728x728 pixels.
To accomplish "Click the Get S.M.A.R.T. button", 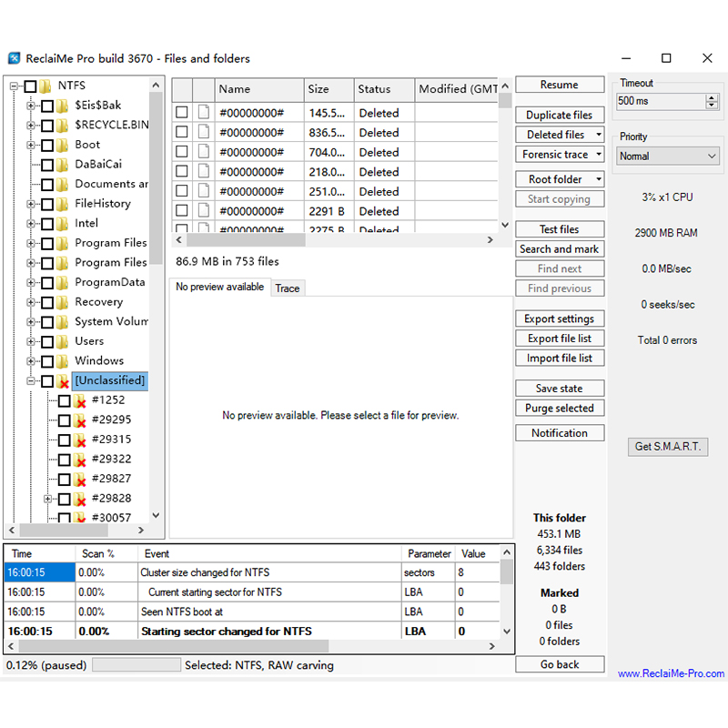I will coord(668,447).
